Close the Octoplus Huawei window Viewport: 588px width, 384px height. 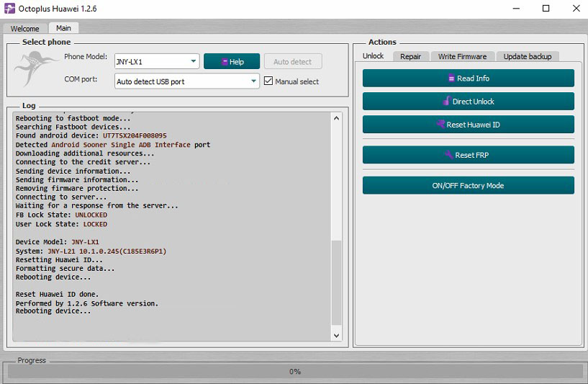[576, 8]
